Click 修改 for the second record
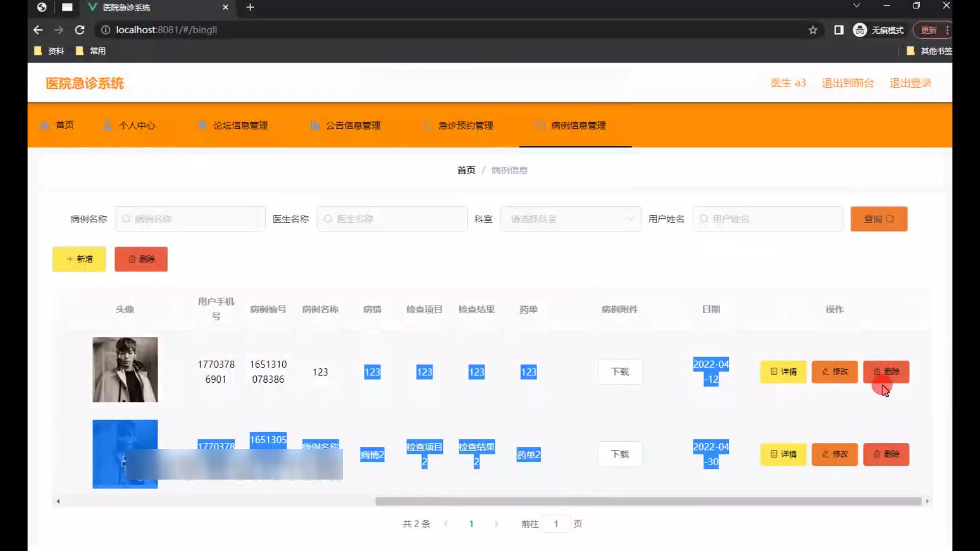Image resolution: width=980 pixels, height=551 pixels. point(835,455)
